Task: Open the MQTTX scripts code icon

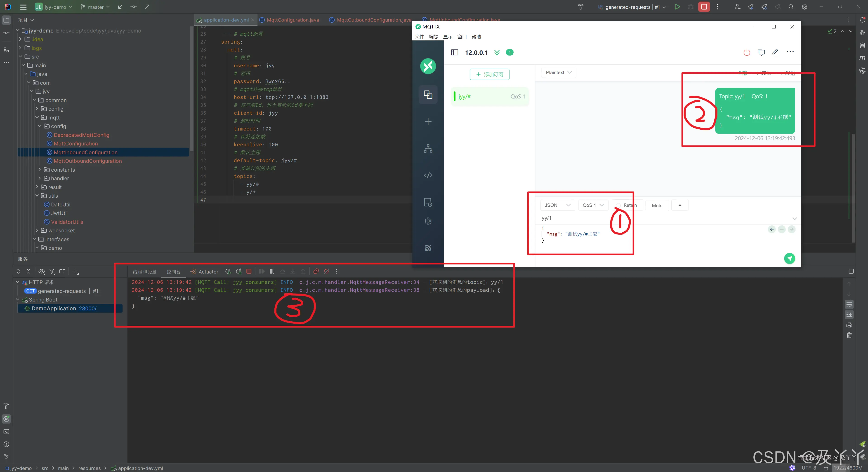Action: pos(428,175)
